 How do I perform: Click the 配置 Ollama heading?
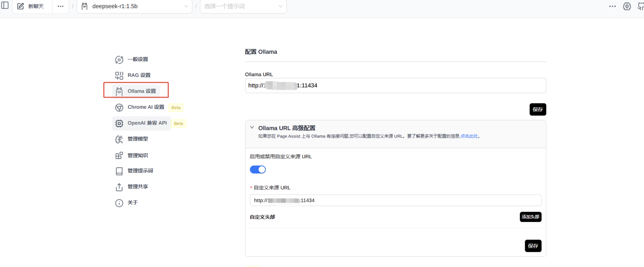coord(261,52)
